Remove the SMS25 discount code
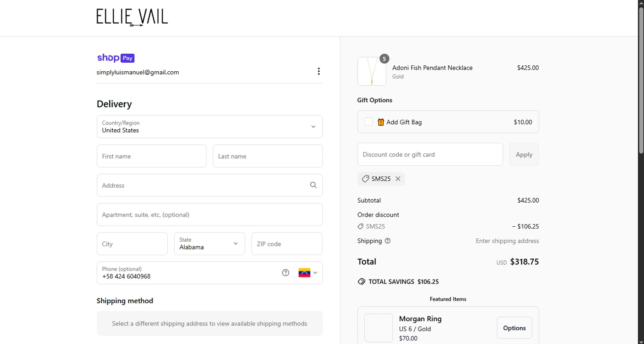 click(398, 179)
